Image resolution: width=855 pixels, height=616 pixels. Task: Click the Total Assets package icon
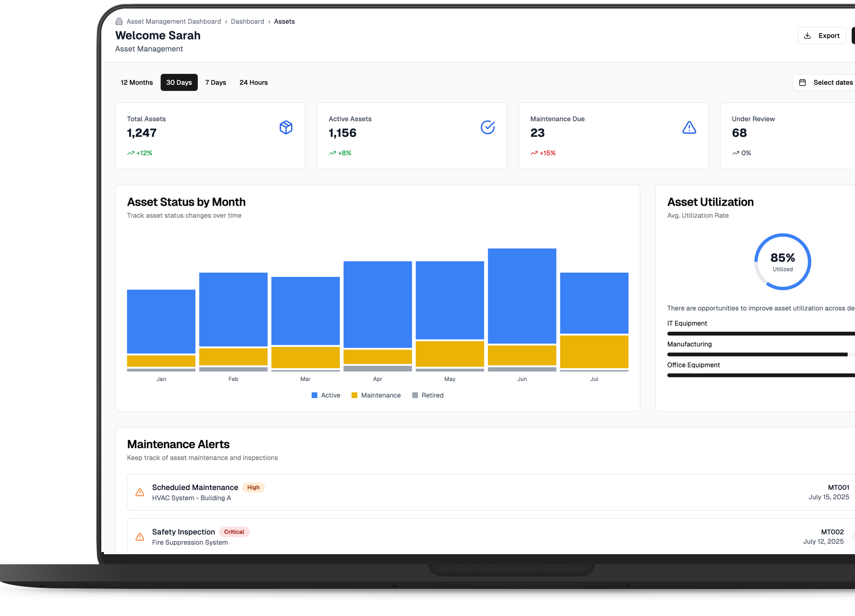coord(286,128)
